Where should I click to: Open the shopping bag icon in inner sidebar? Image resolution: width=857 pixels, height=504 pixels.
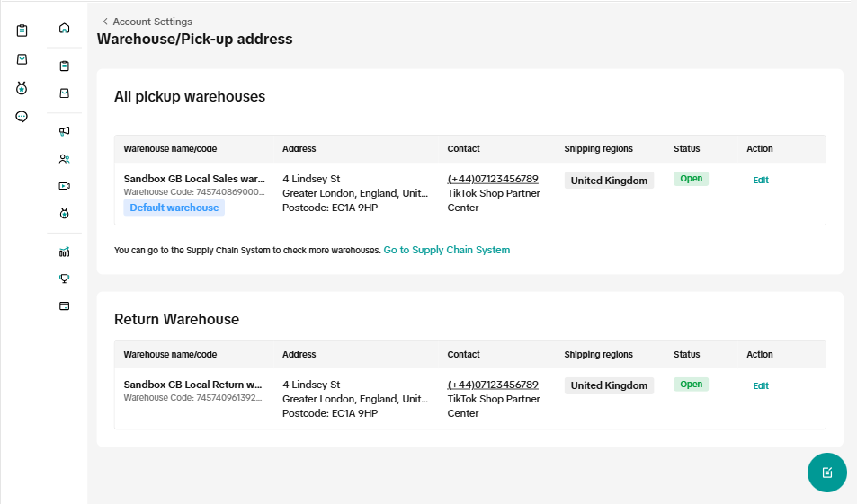pyautogui.click(x=64, y=93)
